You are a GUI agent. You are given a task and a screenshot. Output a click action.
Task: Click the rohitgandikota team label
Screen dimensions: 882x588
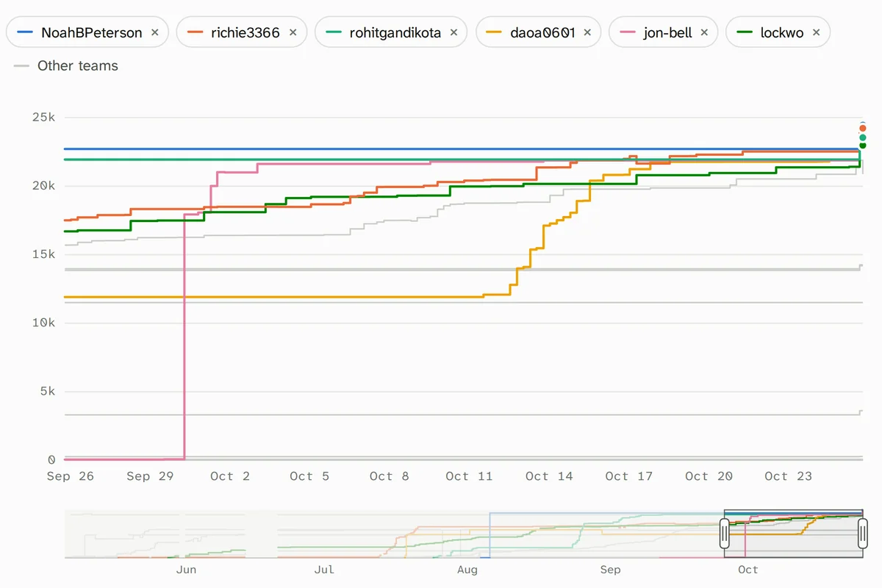pos(395,33)
